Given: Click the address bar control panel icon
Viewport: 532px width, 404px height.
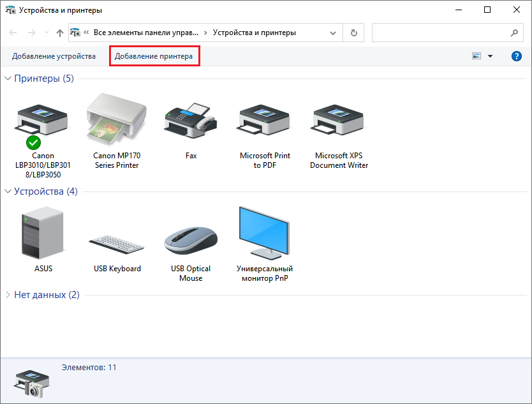Looking at the screenshot, I should point(75,33).
